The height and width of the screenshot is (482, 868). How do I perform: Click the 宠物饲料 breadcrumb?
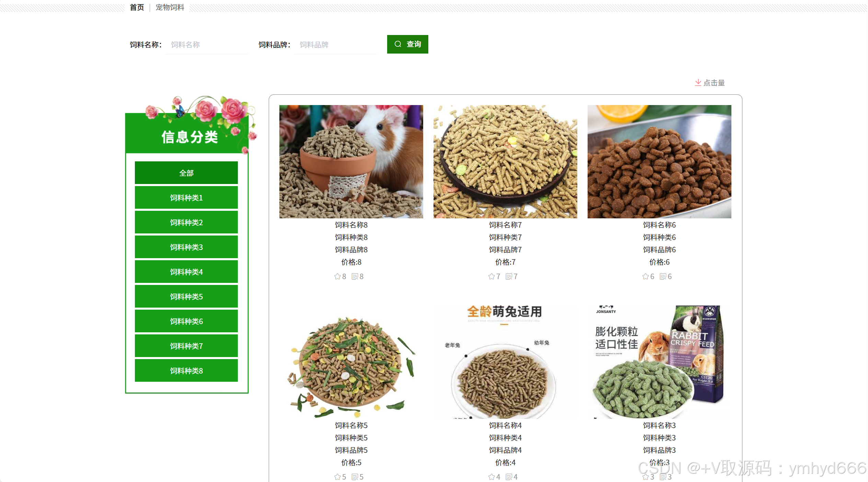coord(170,7)
